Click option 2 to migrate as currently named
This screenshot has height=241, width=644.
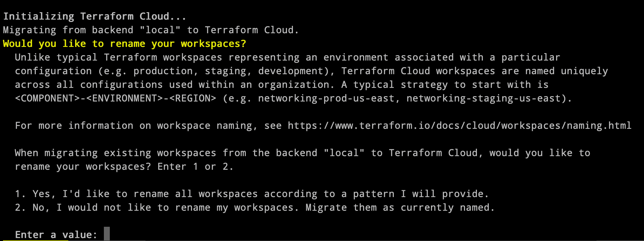255,208
